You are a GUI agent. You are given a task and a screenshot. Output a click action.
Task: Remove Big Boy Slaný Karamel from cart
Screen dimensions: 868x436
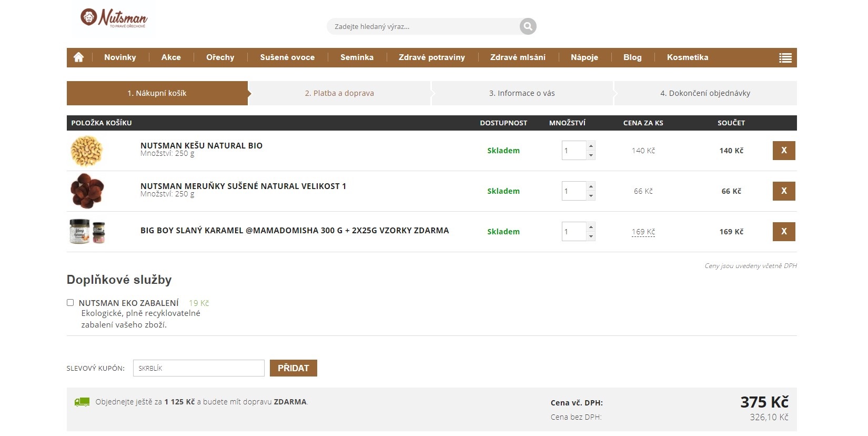point(784,232)
